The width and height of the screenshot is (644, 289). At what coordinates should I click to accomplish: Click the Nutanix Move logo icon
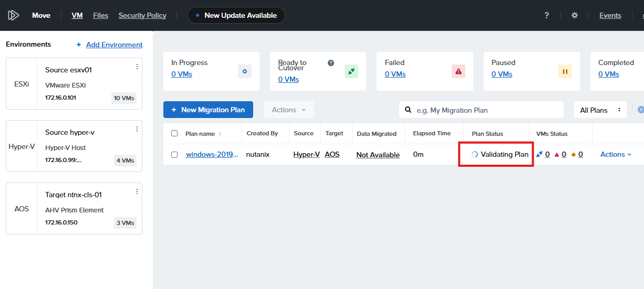pos(13,15)
